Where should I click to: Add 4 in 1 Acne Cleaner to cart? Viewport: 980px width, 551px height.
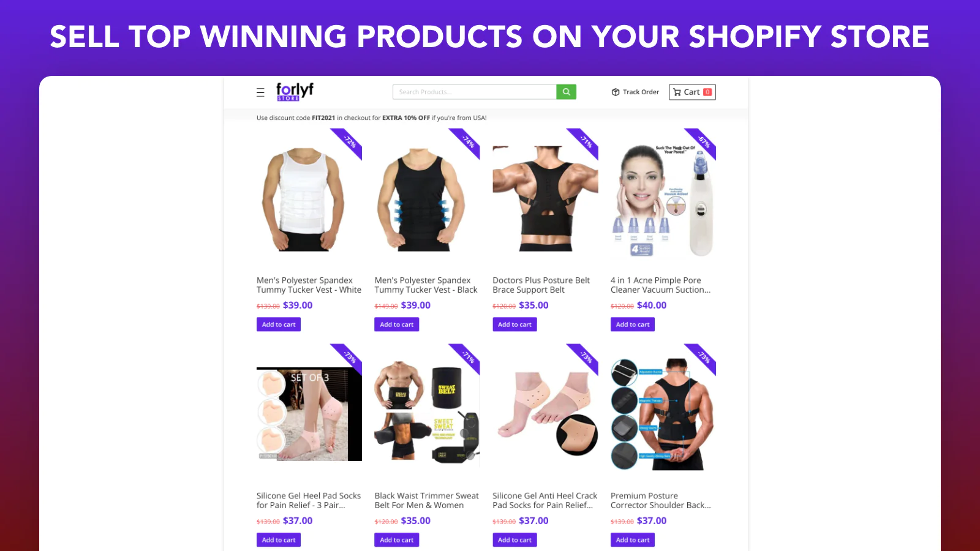pos(633,324)
